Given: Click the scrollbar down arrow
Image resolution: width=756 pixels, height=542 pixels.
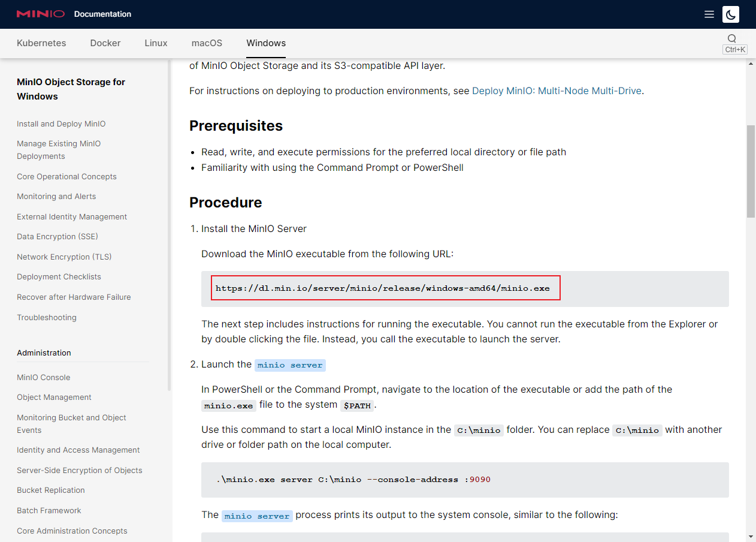Looking at the screenshot, I should point(751,536).
